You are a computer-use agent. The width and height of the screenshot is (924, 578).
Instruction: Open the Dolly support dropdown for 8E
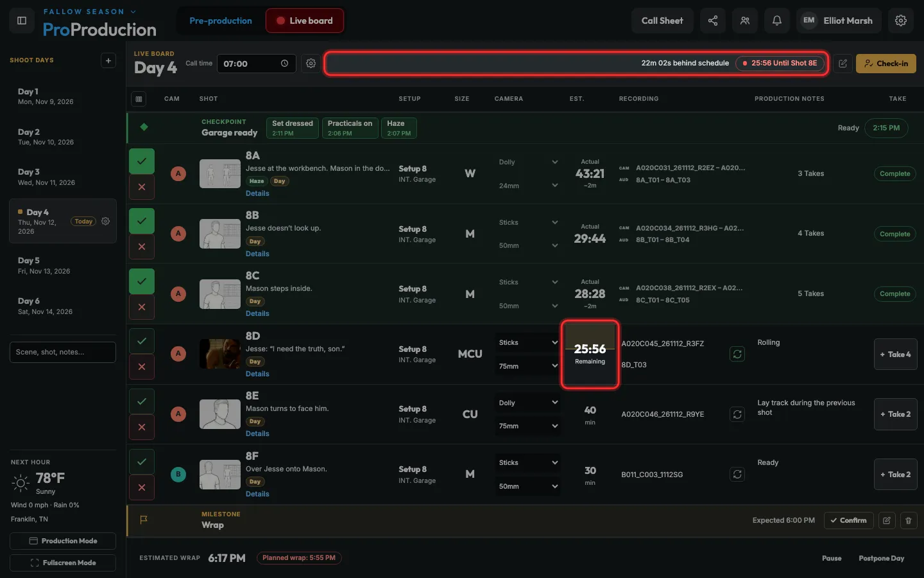pos(527,403)
